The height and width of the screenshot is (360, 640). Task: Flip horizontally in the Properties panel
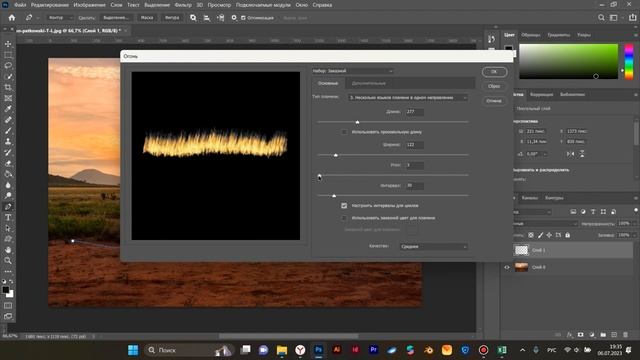(x=570, y=154)
